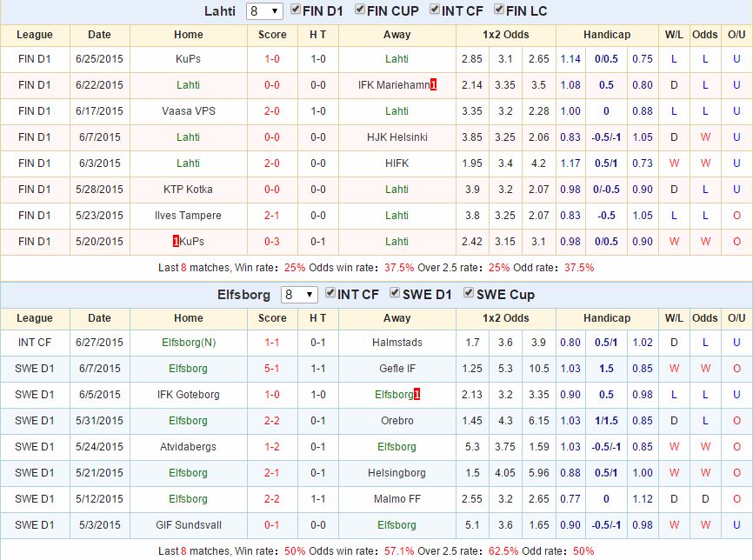Select the 6/22/2015 date cell

click(x=99, y=85)
